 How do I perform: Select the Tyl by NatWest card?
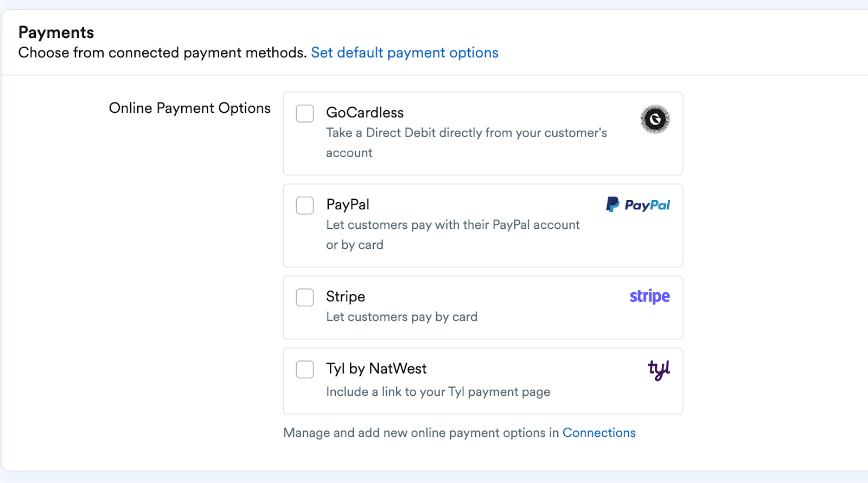tap(482, 380)
